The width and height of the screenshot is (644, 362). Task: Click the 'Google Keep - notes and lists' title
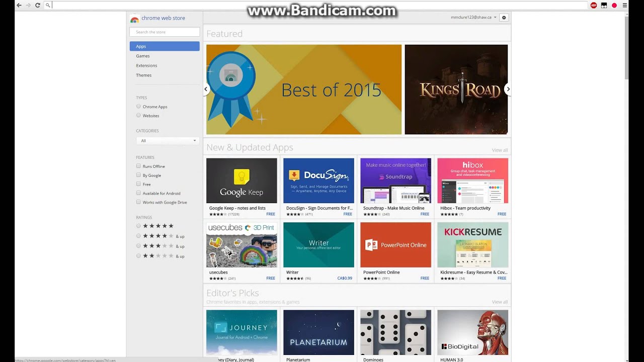(237, 208)
